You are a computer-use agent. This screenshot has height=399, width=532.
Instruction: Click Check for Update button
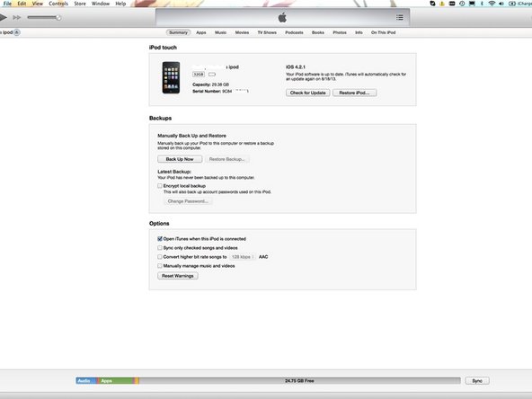[307, 93]
